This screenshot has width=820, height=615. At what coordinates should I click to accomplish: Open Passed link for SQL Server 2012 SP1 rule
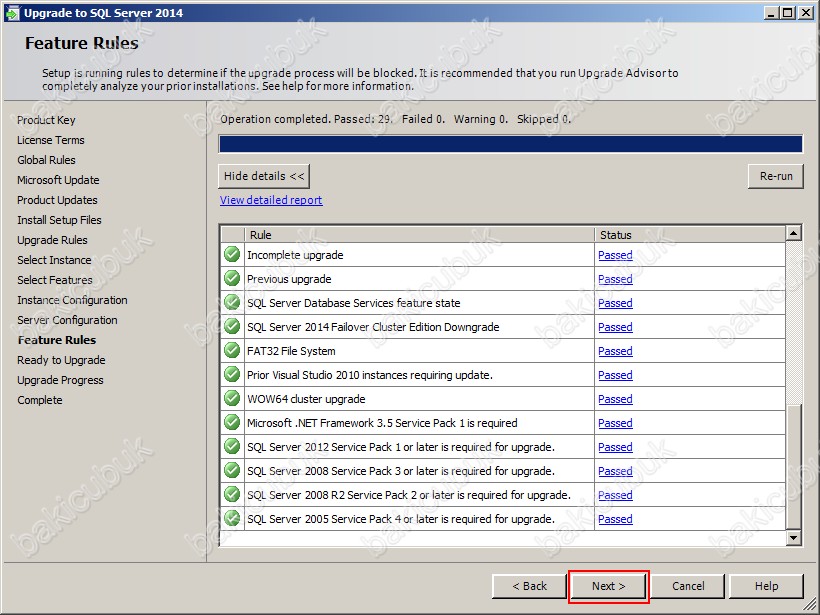click(615, 448)
